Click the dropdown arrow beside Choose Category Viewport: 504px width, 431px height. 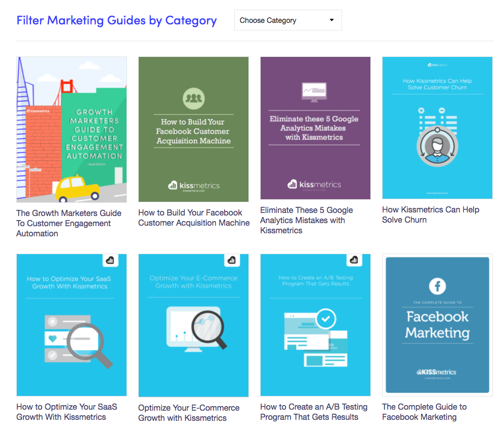coord(332,20)
